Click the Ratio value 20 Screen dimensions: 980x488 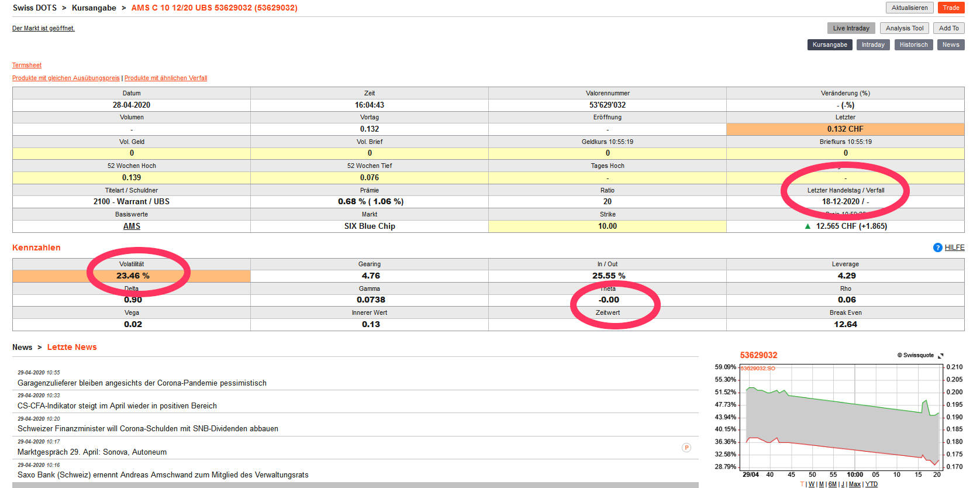(x=608, y=201)
